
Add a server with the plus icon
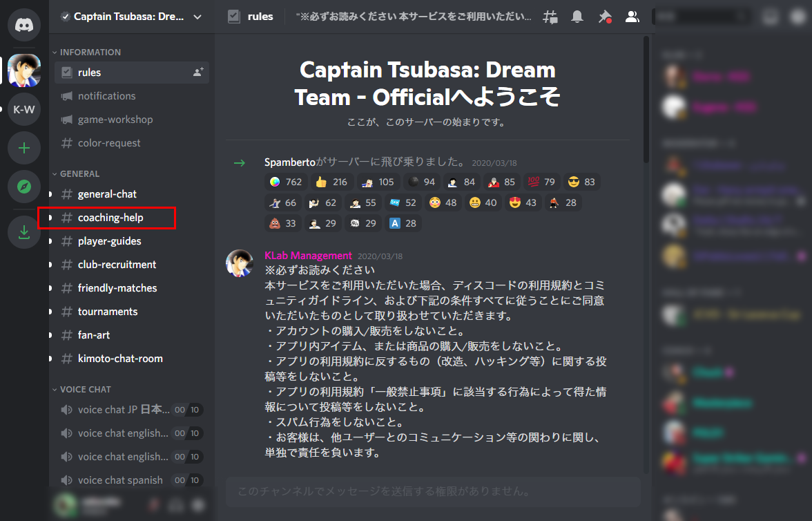pos(23,149)
